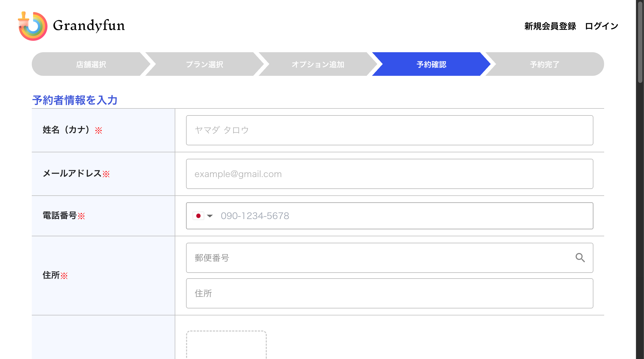
Task: Click the page vertical scrollbar thumb
Action: point(640,42)
